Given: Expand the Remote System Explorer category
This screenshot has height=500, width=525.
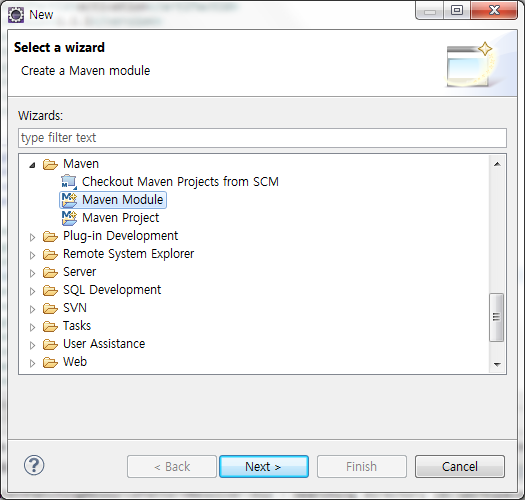Looking at the screenshot, I should (32, 255).
